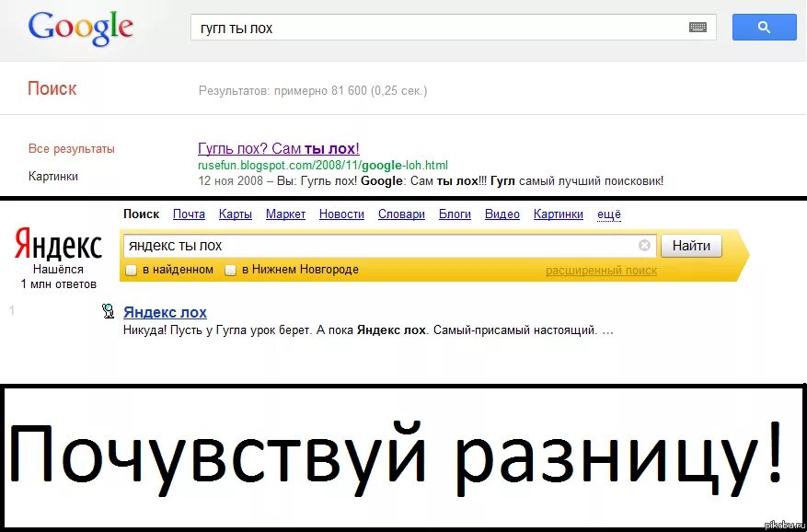Image resolution: width=807 pixels, height=532 pixels.
Task: Enable the "в Нижнем Новгороде" checkbox
Action: pyautogui.click(x=231, y=270)
